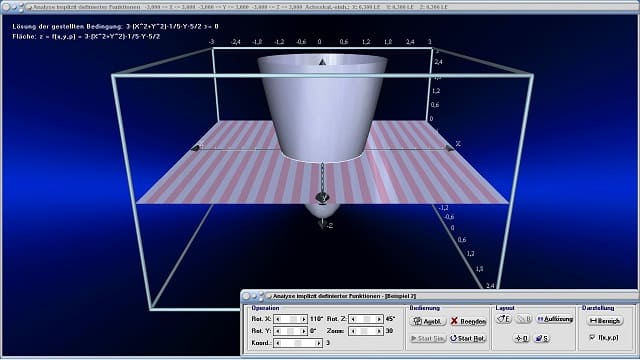Toggle the f(x,y,p) surface checkbox

[x=593, y=338]
